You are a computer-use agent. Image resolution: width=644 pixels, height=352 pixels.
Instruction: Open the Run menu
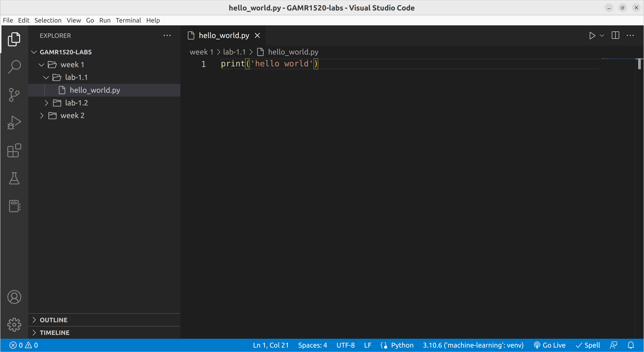click(105, 20)
